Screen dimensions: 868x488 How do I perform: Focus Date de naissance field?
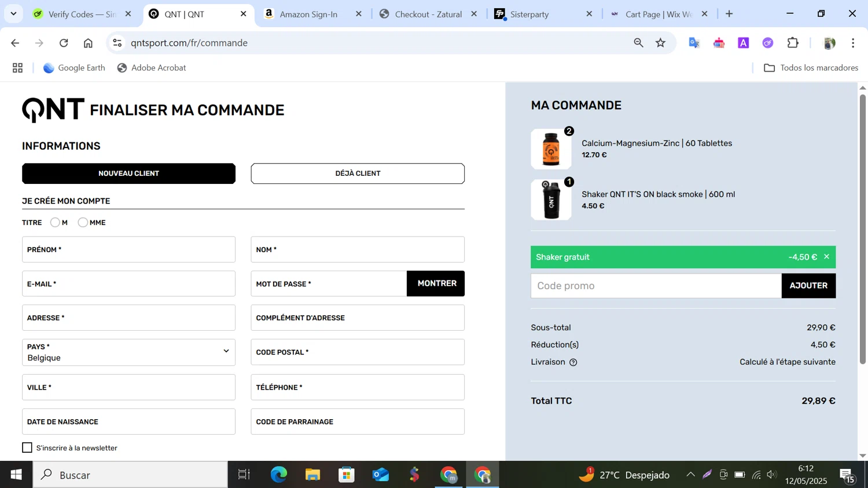[128, 422]
